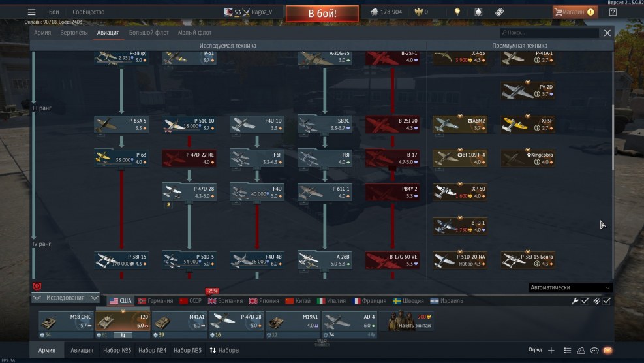Viewport: 644px width, 363px height.
Task: Open the chat bubble icon
Action: click(x=594, y=351)
